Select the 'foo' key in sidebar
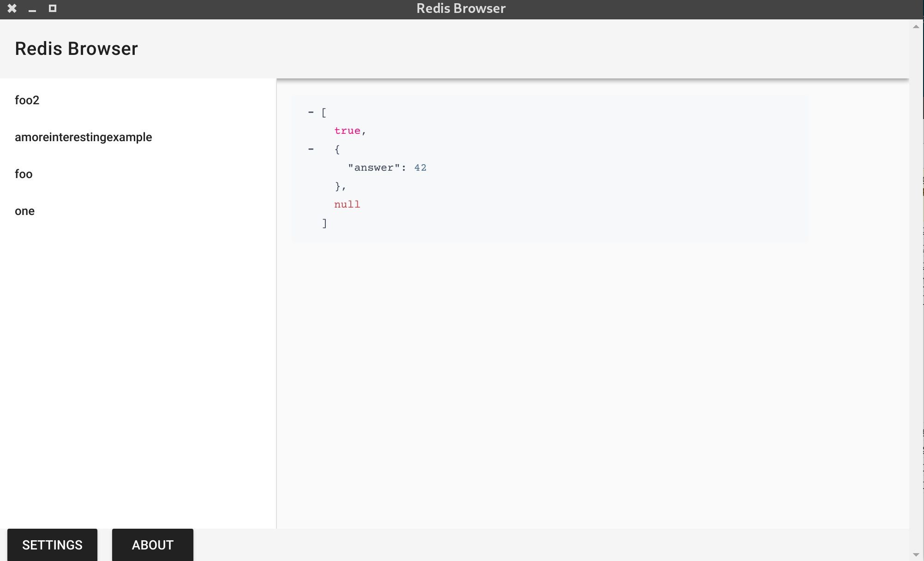 [x=23, y=173]
